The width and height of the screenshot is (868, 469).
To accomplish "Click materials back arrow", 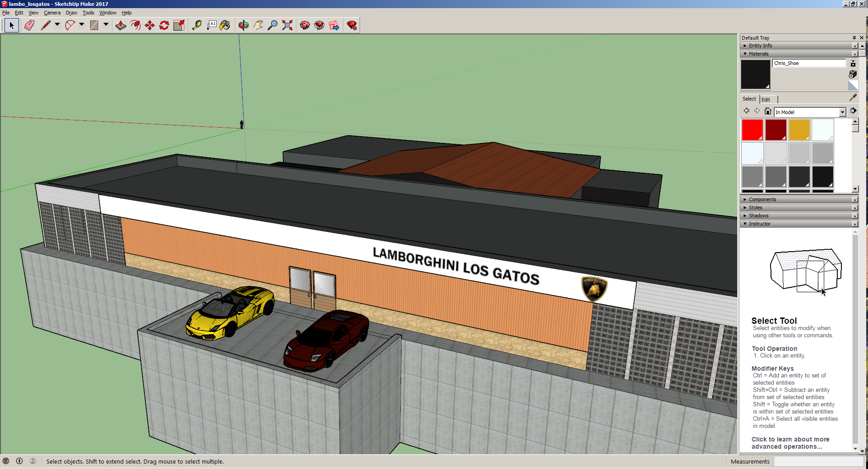I will (x=747, y=111).
